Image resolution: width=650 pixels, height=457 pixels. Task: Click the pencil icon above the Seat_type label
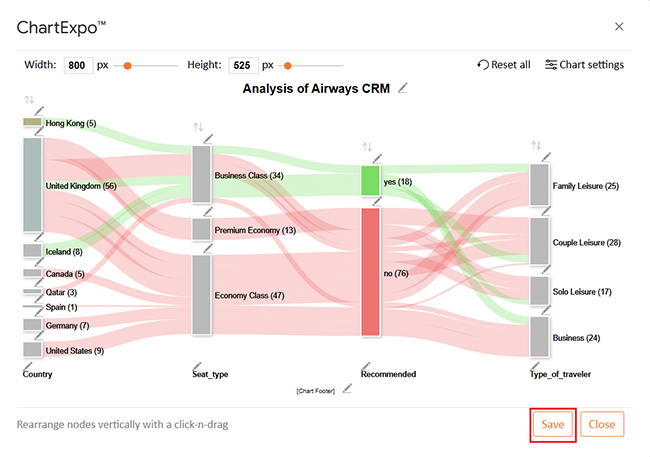pos(197,364)
